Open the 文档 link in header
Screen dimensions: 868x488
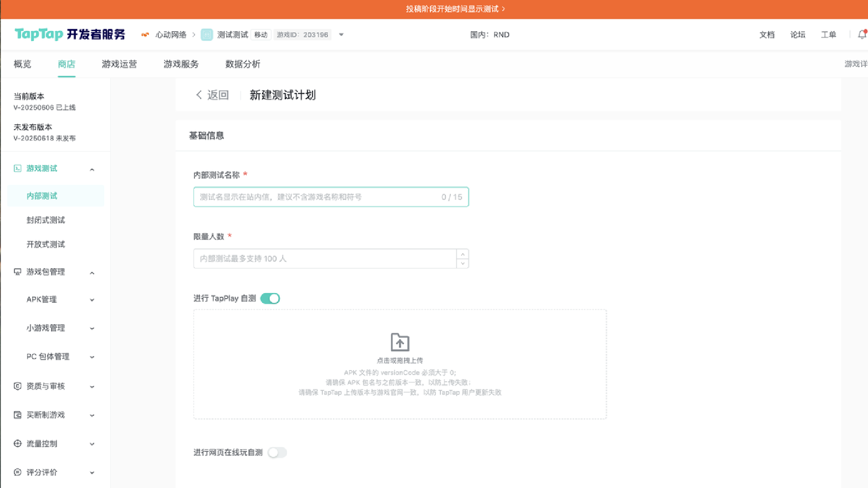pos(767,35)
